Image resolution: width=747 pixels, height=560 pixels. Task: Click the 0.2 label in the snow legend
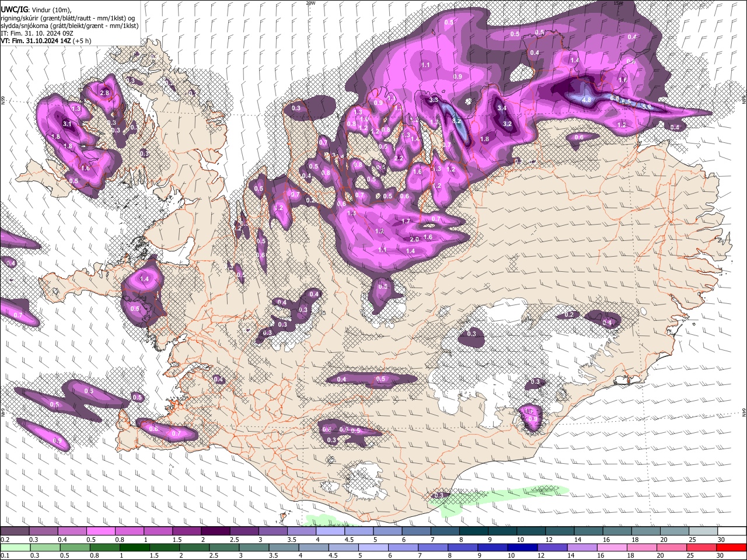click(5, 540)
